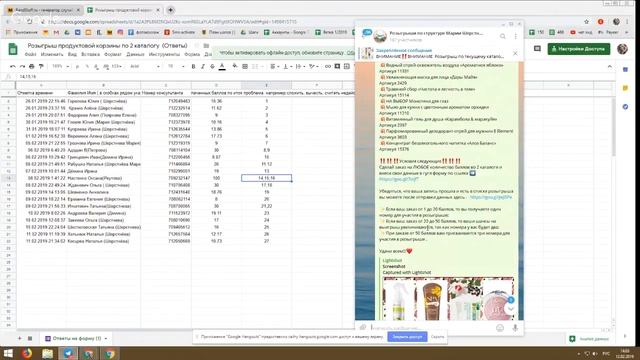Open the Данные menu

coord(135,54)
